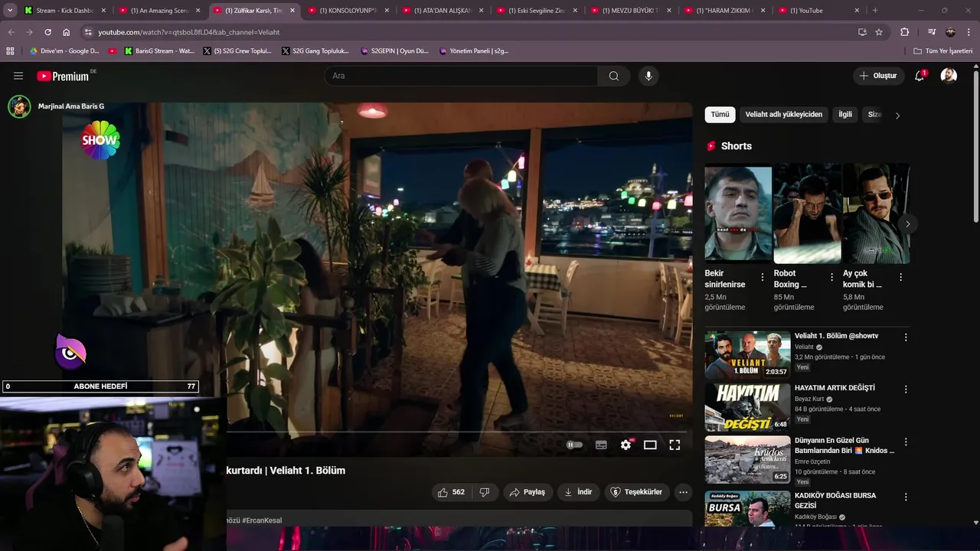This screenshot has width=980, height=551.
Task: Click the Oluştur create button
Action: click(877, 76)
